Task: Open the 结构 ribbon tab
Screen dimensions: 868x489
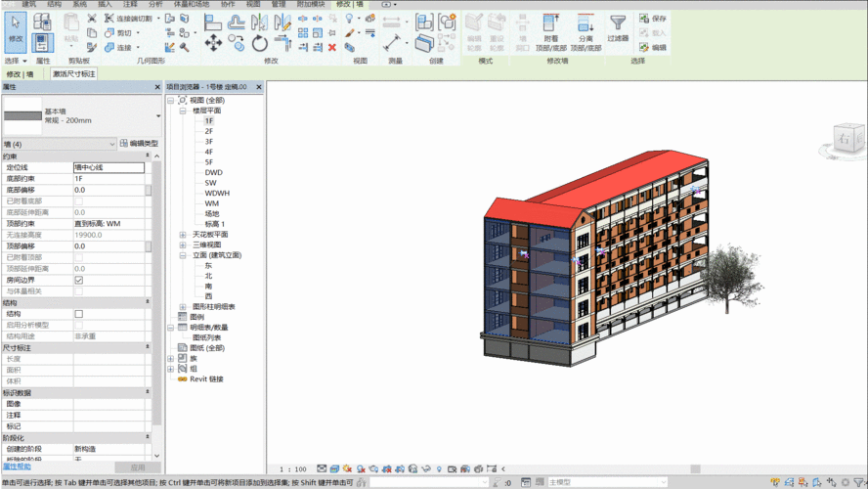Action: pyautogui.click(x=55, y=4)
